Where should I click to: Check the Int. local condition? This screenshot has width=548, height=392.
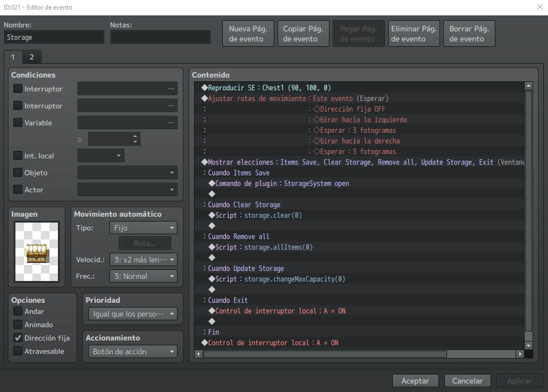(x=18, y=156)
